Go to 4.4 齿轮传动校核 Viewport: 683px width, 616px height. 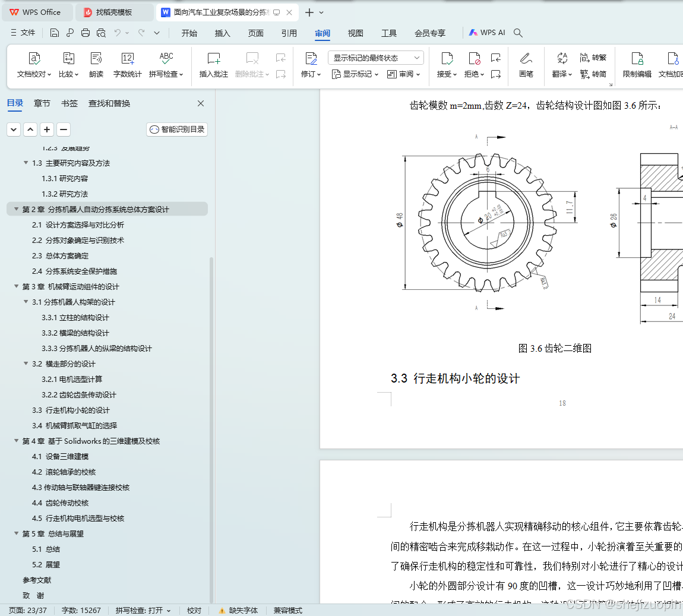tap(60, 503)
